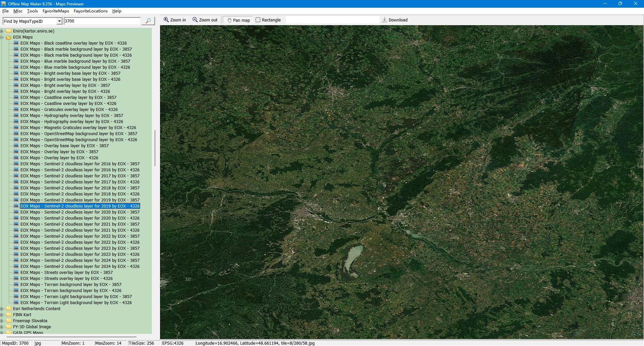Activate the Pan map hand tool
This screenshot has width=644, height=346.
pos(238,20)
